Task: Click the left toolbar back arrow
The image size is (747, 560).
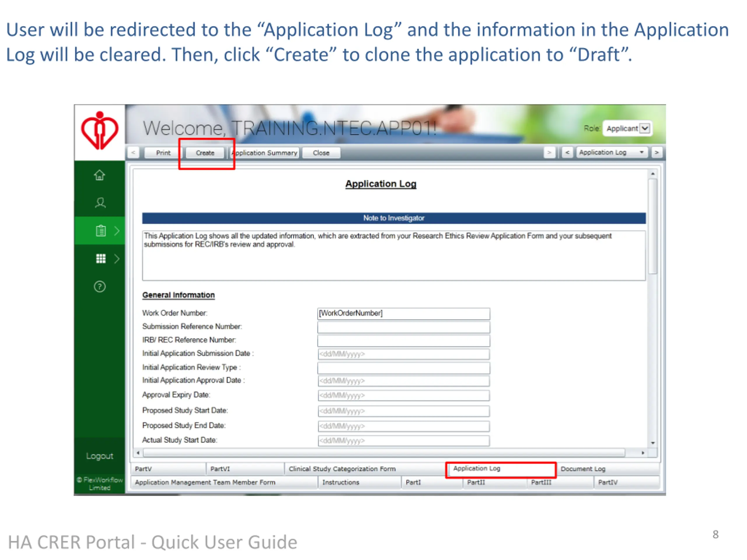Action: point(133,153)
